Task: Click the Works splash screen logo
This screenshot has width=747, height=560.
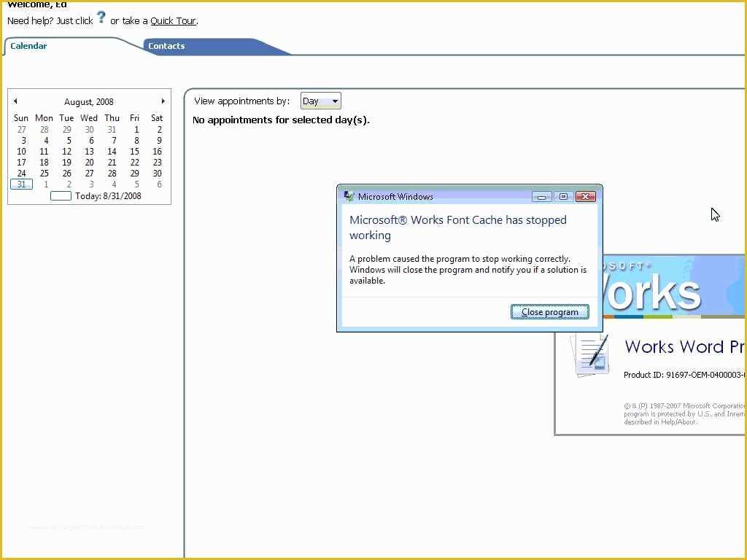Action: coord(673,287)
